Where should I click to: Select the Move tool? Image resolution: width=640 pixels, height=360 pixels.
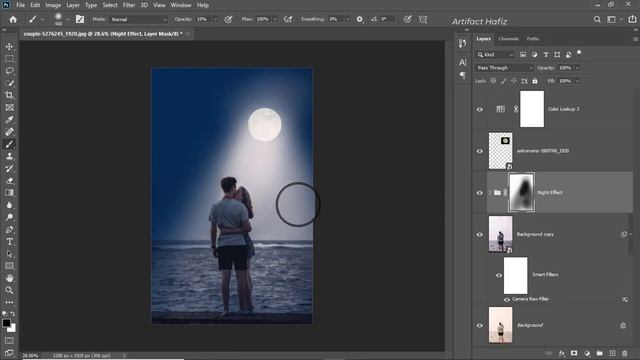pyautogui.click(x=9, y=47)
